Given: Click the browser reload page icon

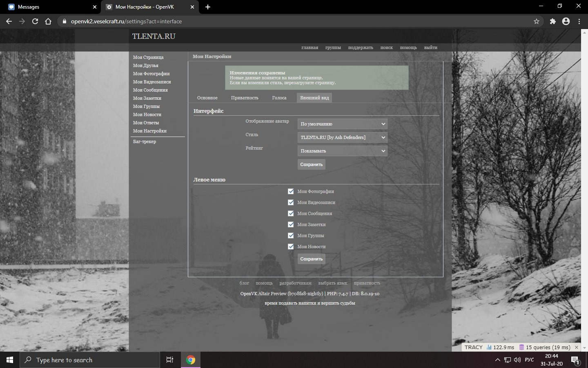Looking at the screenshot, I should click(35, 21).
